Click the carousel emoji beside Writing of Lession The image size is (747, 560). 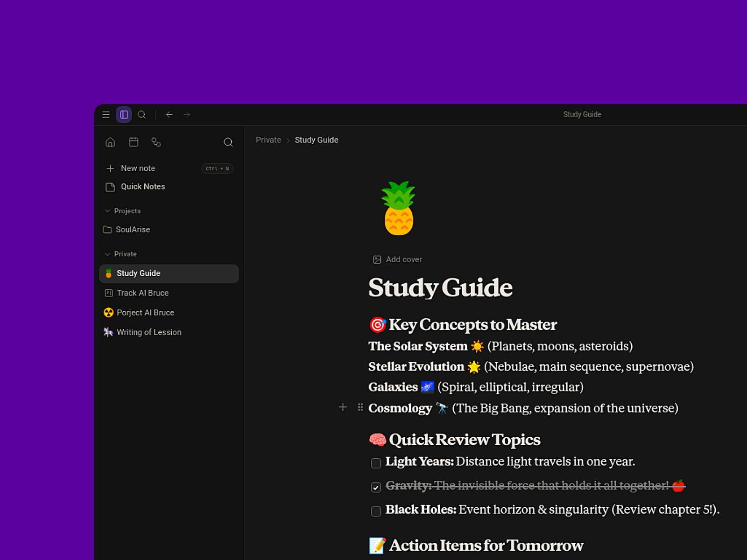(x=108, y=332)
